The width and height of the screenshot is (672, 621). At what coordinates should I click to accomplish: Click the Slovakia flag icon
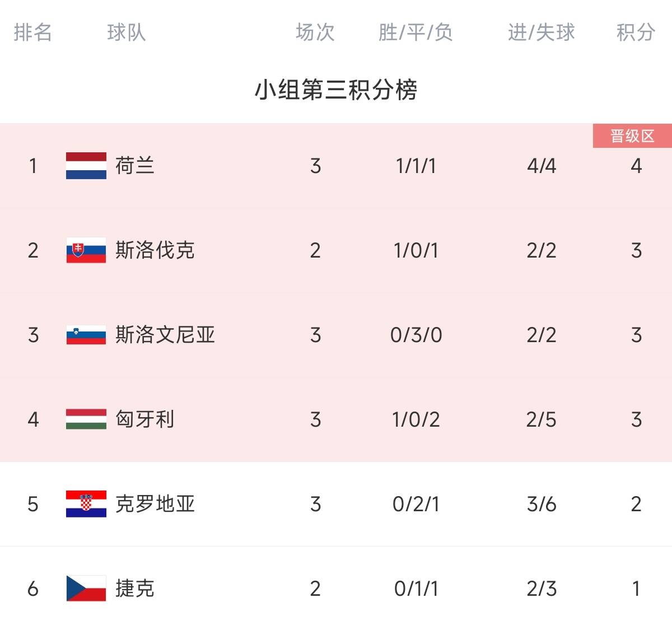(x=86, y=250)
